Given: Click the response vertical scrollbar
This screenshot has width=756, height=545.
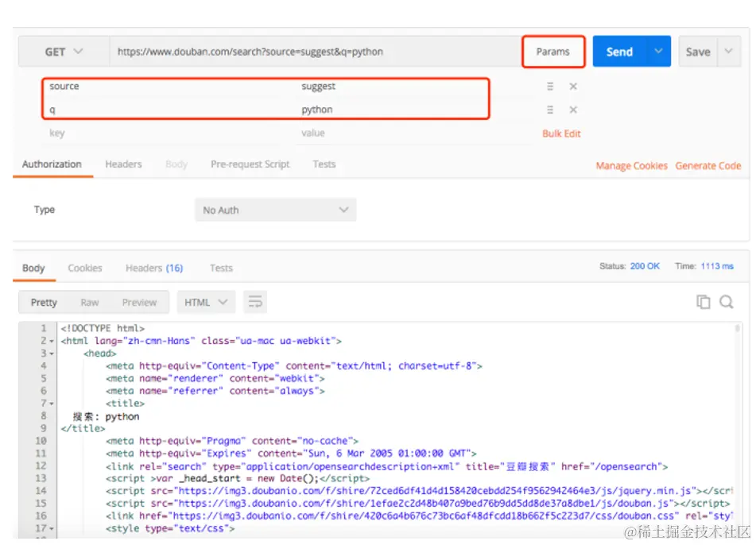Looking at the screenshot, I should tap(737, 329).
